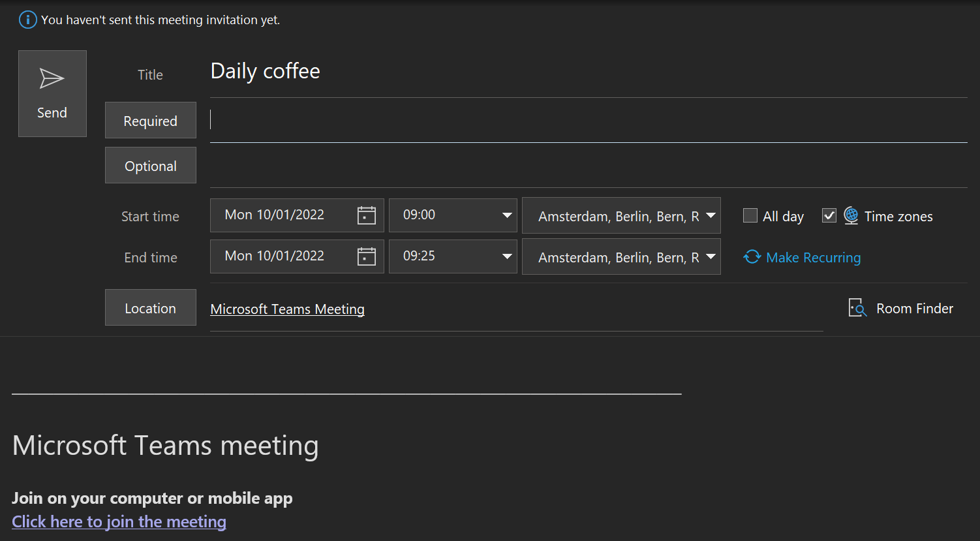980x541 pixels.
Task: Click into the Daily coffee title field
Action: [x=522, y=71]
